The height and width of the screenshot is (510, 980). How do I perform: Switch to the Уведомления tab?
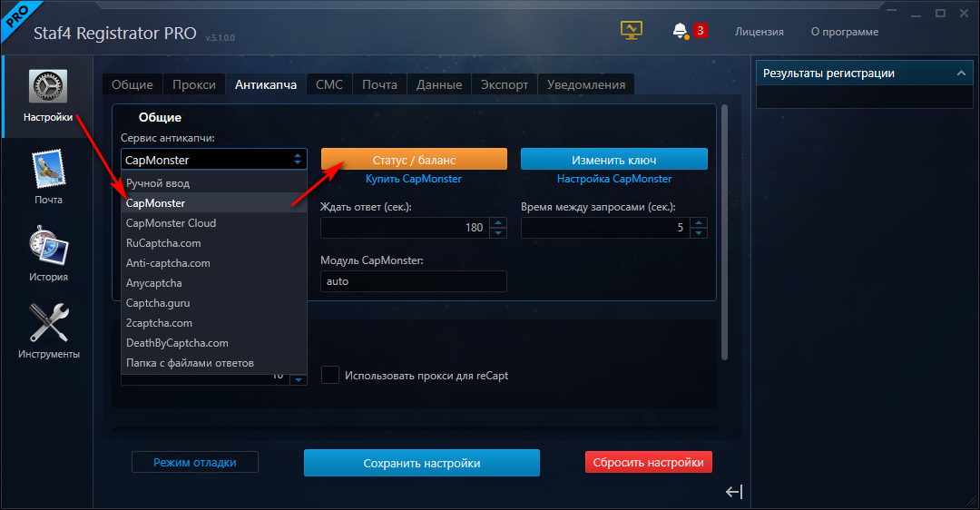(585, 84)
